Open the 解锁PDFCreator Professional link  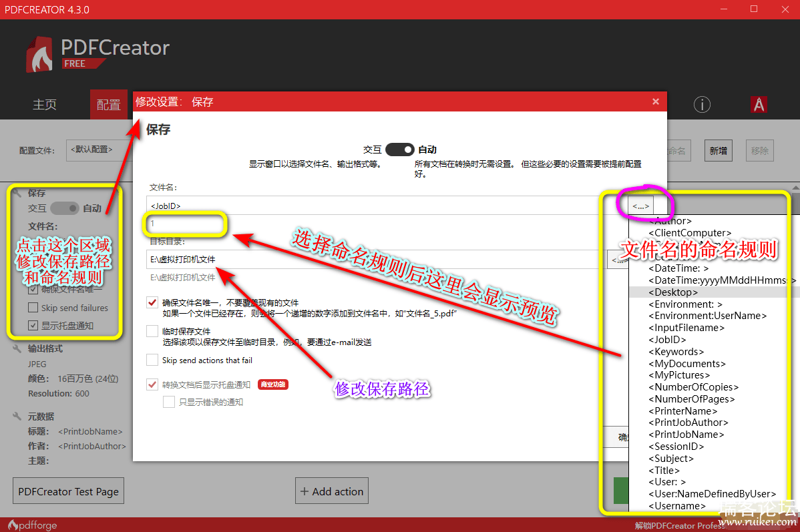pos(680,525)
